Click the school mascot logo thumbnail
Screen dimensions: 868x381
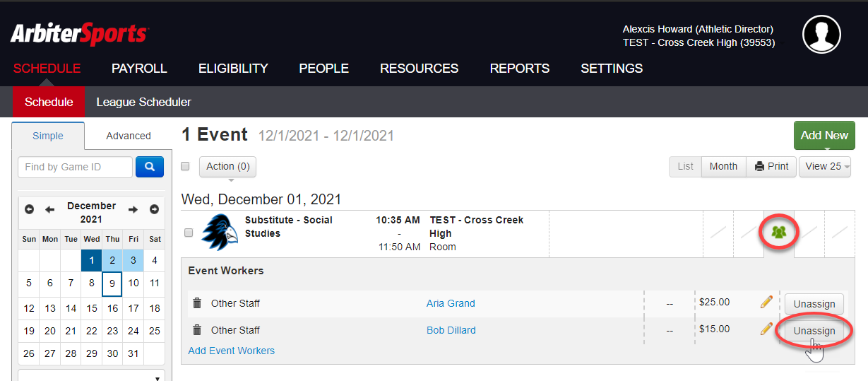220,232
